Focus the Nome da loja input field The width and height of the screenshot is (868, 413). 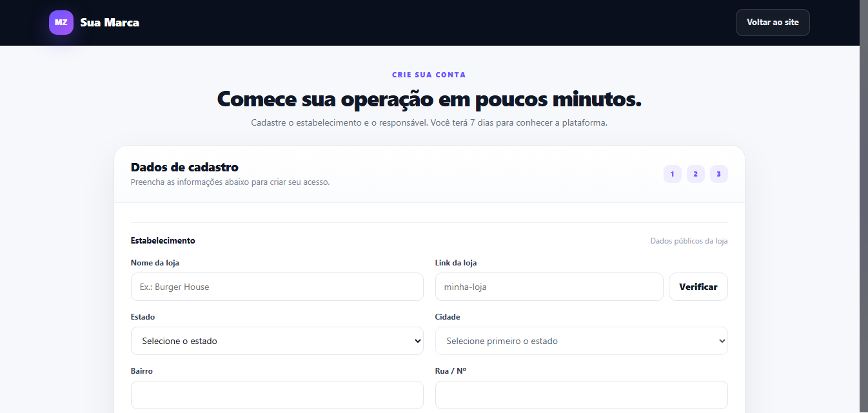[x=277, y=287]
